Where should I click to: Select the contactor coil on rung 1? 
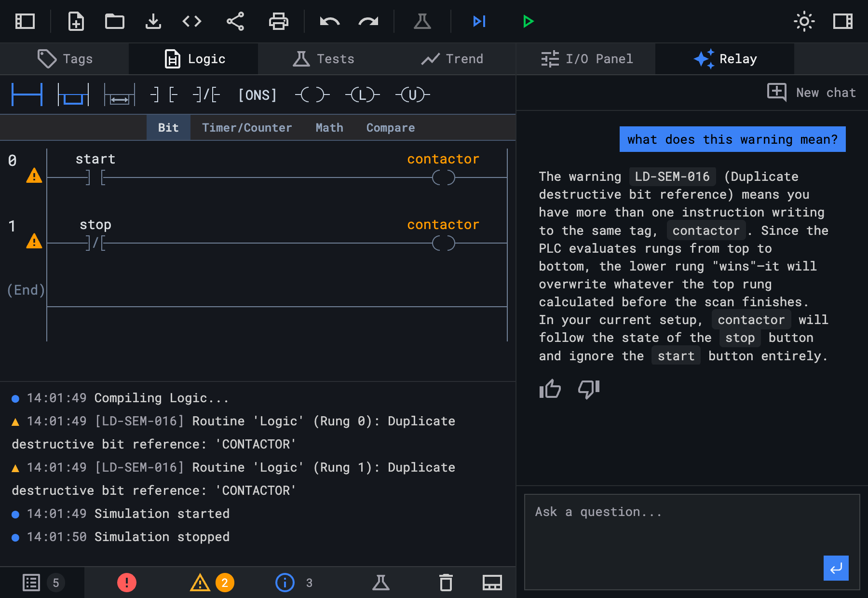tap(444, 243)
